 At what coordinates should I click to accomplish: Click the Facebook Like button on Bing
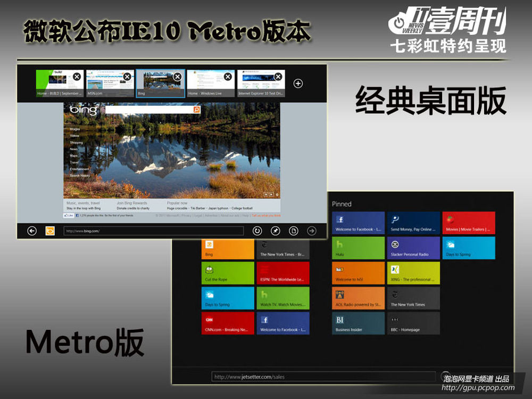tap(69, 215)
